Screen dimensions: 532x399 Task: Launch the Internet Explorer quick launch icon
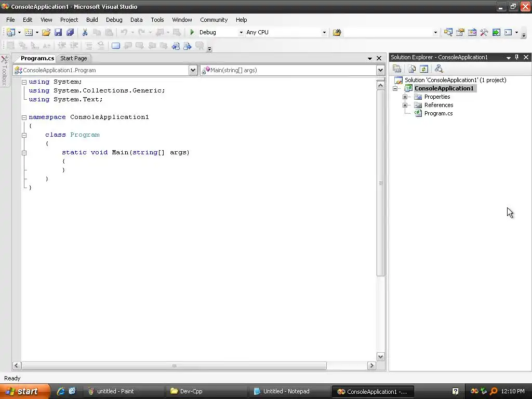point(61,391)
